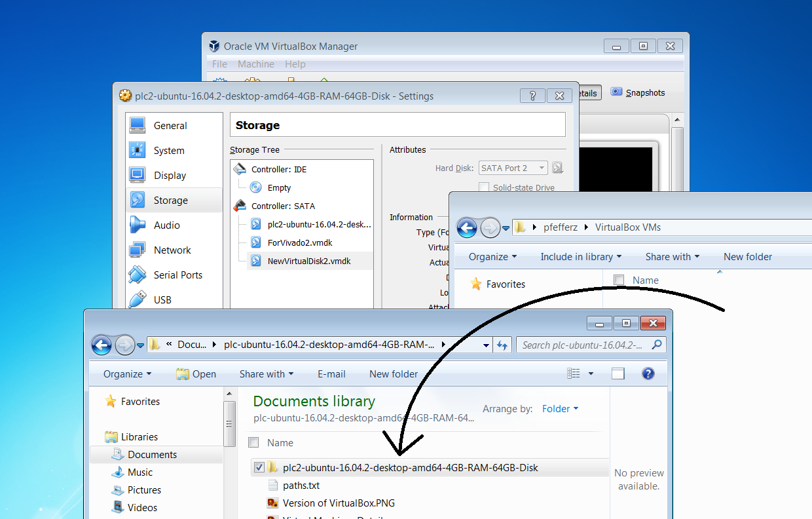Open Help menu in VirtualBox Manager
This screenshot has height=519, width=812.
pos(295,64)
